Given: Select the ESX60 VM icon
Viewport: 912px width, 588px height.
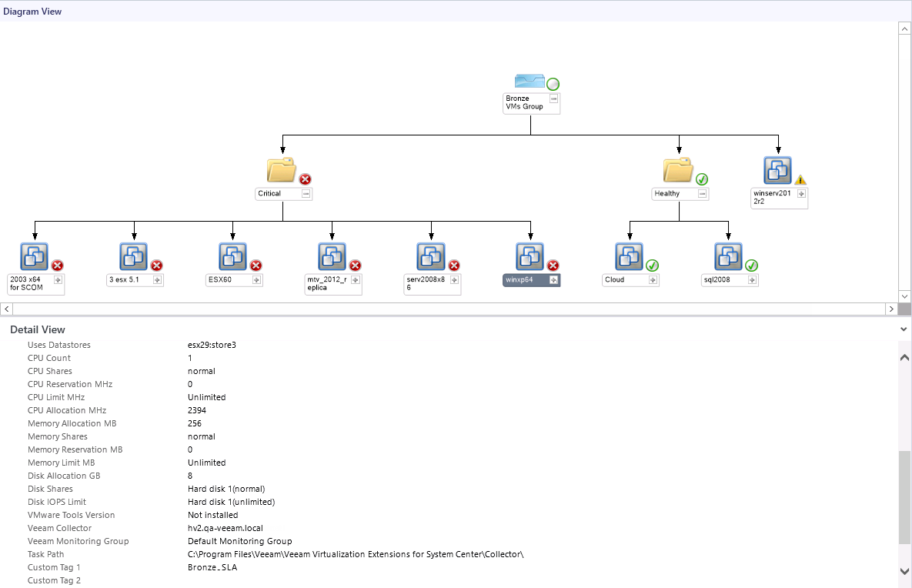Looking at the screenshot, I should coord(232,256).
